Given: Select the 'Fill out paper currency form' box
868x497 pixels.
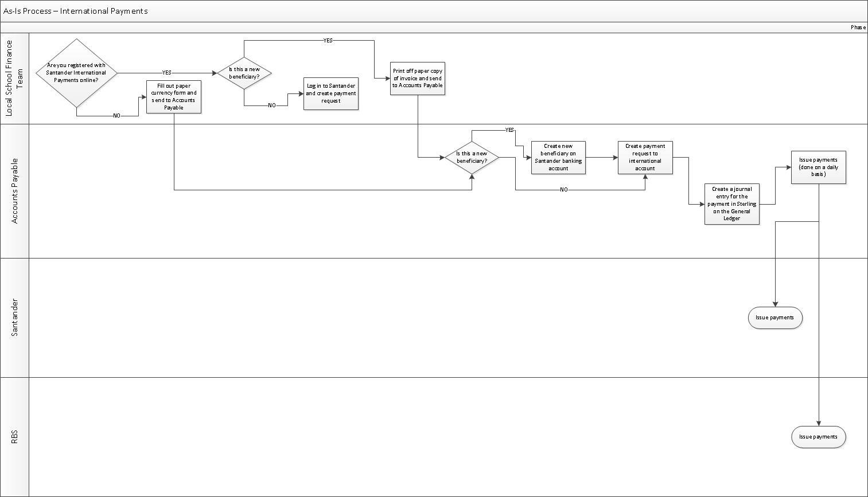Looking at the screenshot, I should (174, 96).
